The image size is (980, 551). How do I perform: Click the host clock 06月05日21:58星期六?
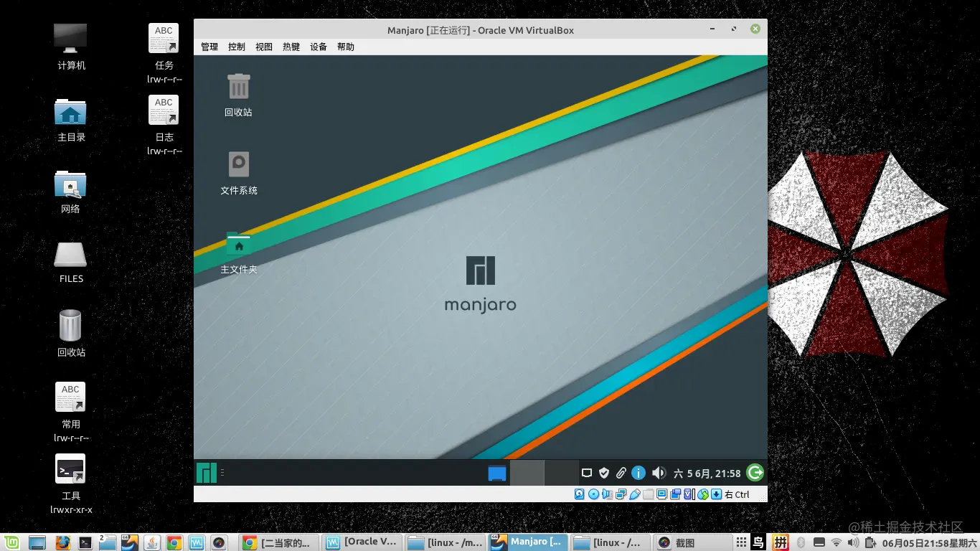[x=929, y=543]
